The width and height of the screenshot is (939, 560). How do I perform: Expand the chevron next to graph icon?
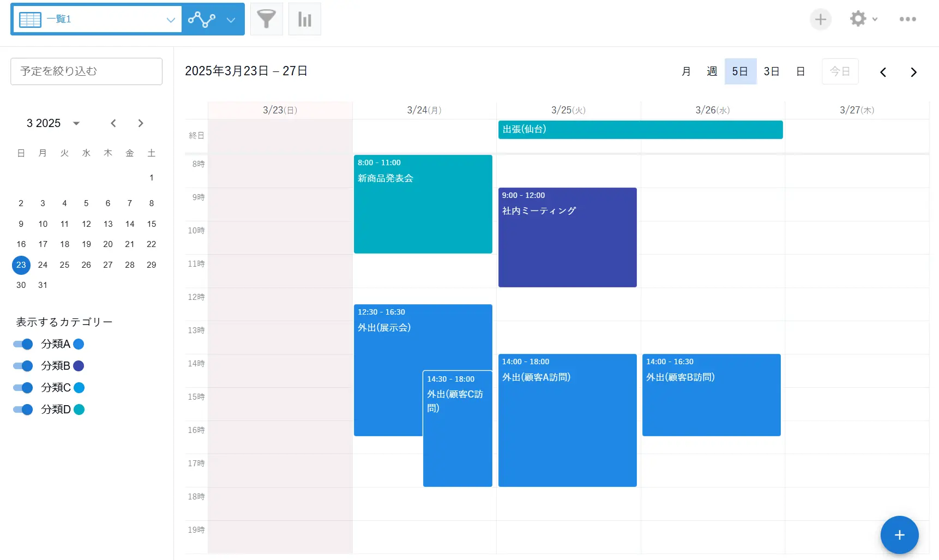click(231, 20)
